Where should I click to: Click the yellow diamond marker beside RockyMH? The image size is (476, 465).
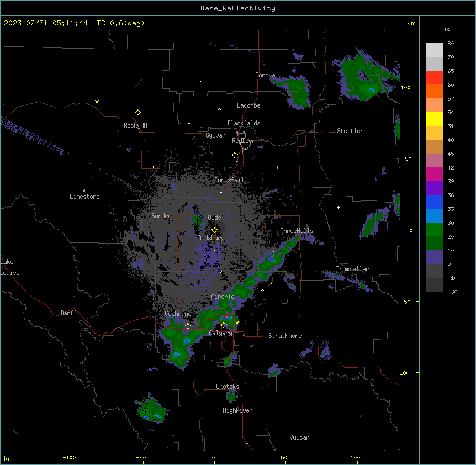pyautogui.click(x=137, y=113)
